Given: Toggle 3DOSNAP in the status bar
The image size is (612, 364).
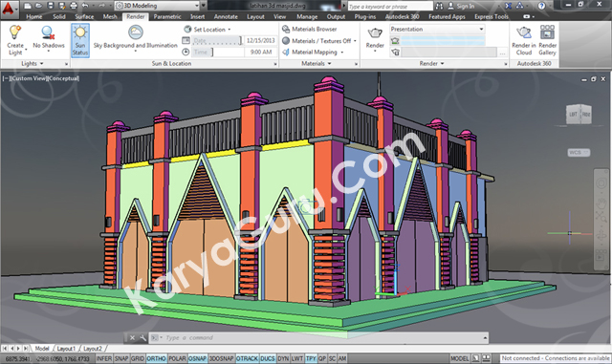Looking at the screenshot, I should (x=221, y=358).
